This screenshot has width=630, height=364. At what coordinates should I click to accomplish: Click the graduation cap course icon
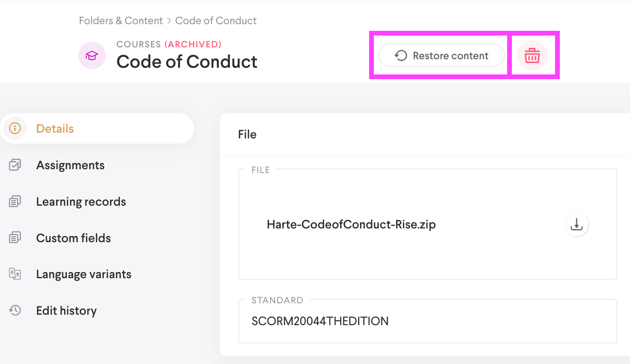point(92,56)
